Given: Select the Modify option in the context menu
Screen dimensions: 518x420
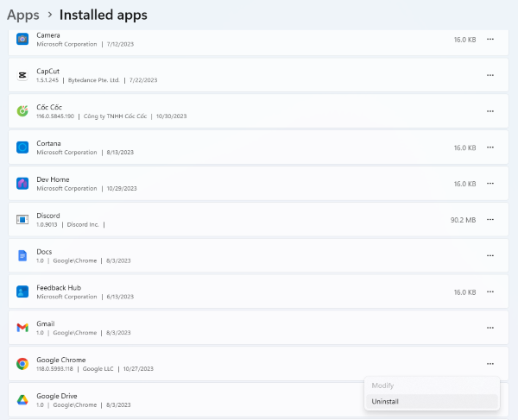Looking at the screenshot, I should pos(382,386).
